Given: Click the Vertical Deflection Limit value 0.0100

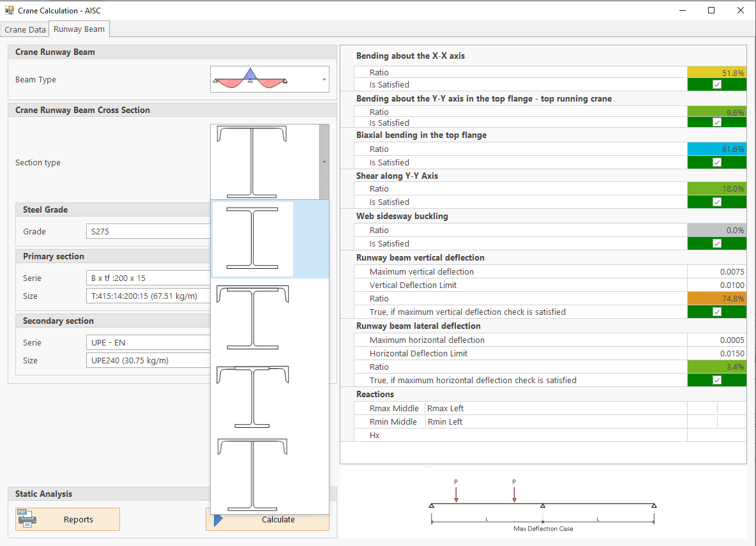Looking at the screenshot, I should tap(716, 285).
